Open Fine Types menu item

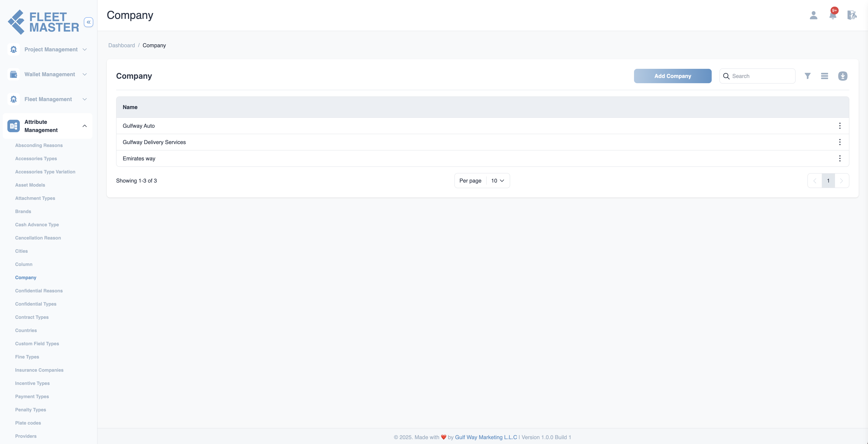27,357
